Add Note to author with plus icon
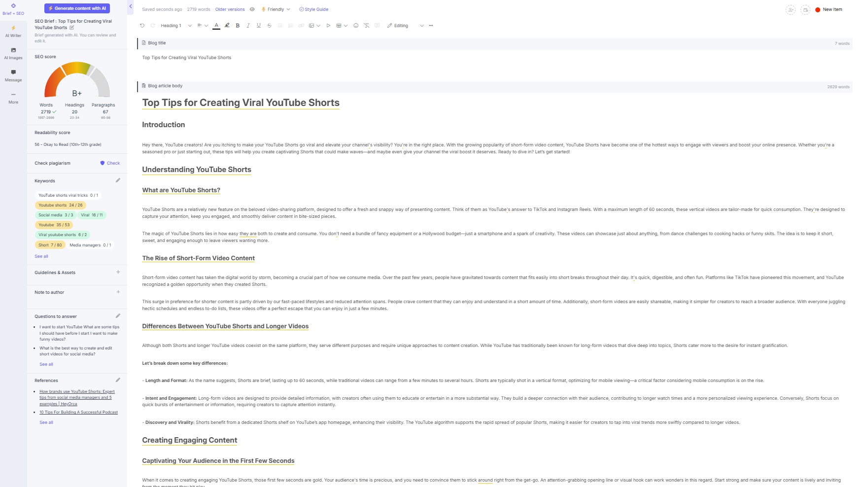This screenshot has width=868, height=487. pyautogui.click(x=118, y=292)
